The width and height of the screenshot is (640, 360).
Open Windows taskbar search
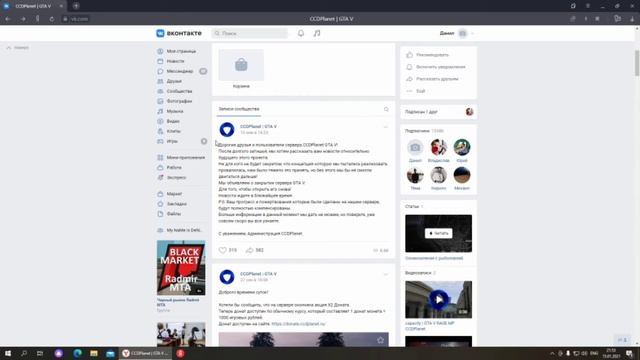(x=24, y=353)
